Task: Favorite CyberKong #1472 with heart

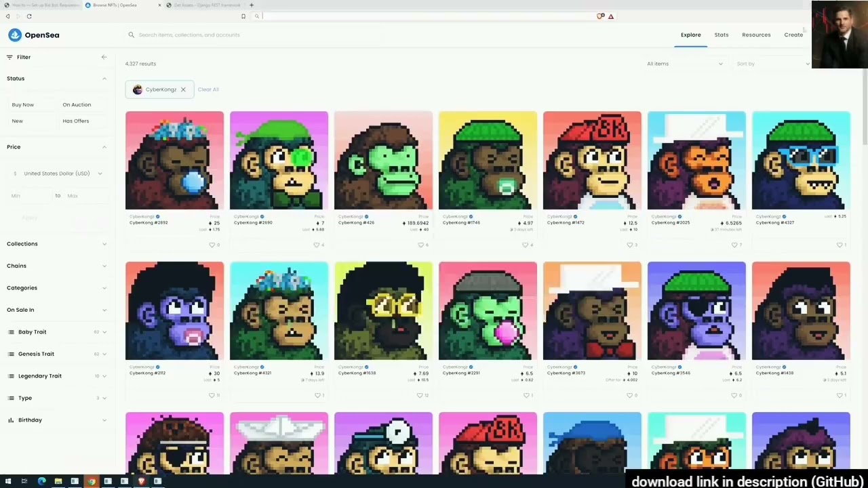Action: [629, 245]
